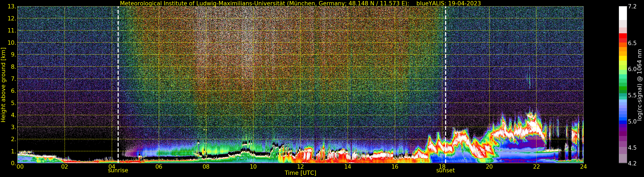Click the time axis tick label '12'
Screen dimensions: 644x177
300,166
